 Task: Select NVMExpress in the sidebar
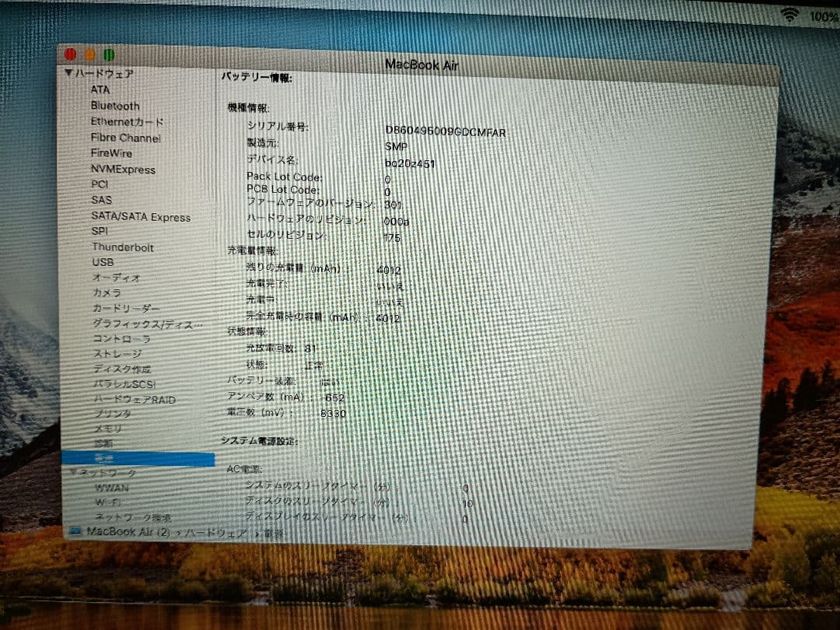click(123, 170)
